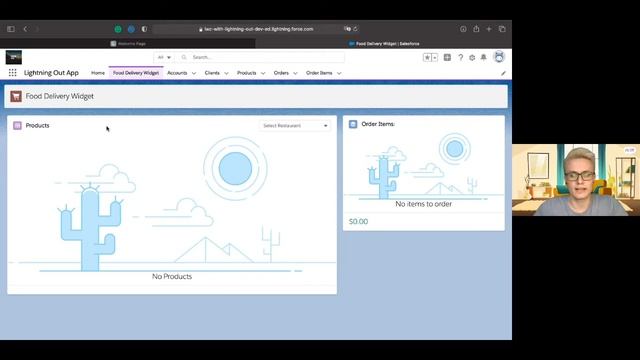Click the presenter webcam video thumbnail
This screenshot has width=640, height=360.
[576, 180]
